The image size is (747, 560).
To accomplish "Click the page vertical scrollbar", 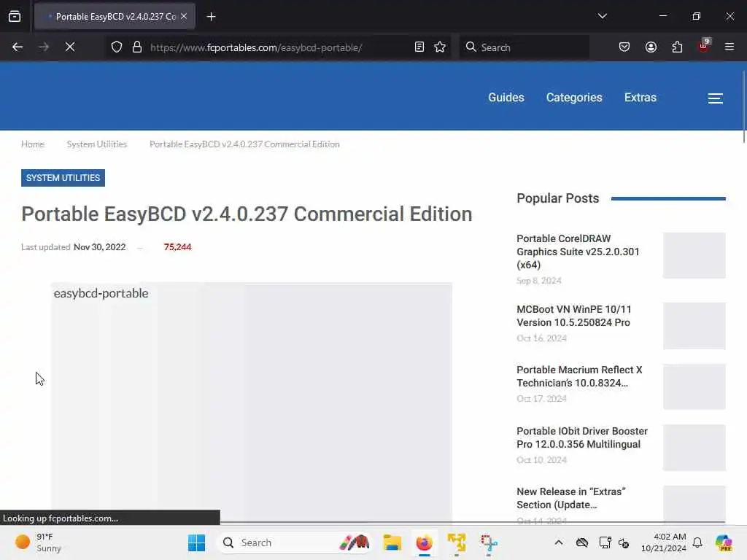I will [x=743, y=106].
